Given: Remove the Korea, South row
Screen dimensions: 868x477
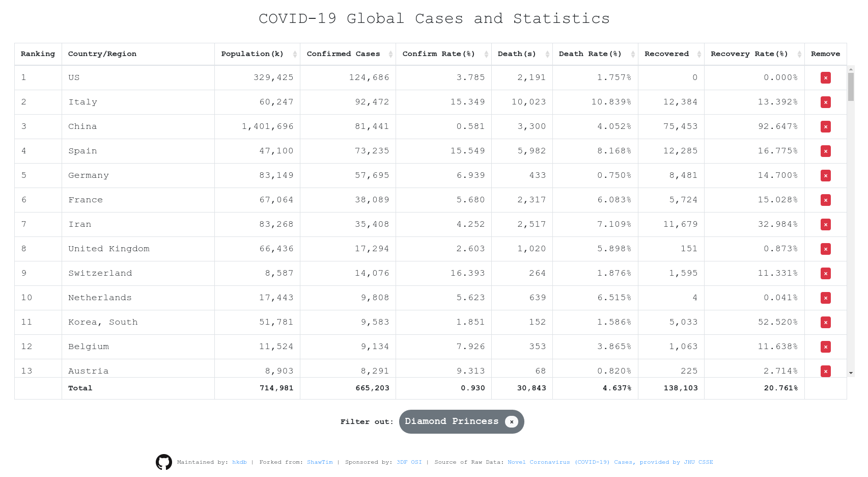Looking at the screenshot, I should pyautogui.click(x=825, y=322).
